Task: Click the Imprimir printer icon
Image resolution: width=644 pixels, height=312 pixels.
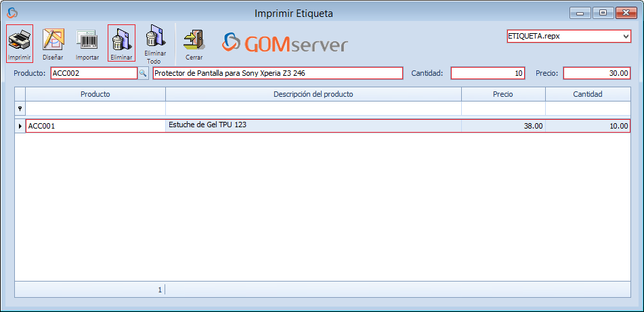Action: [x=20, y=43]
